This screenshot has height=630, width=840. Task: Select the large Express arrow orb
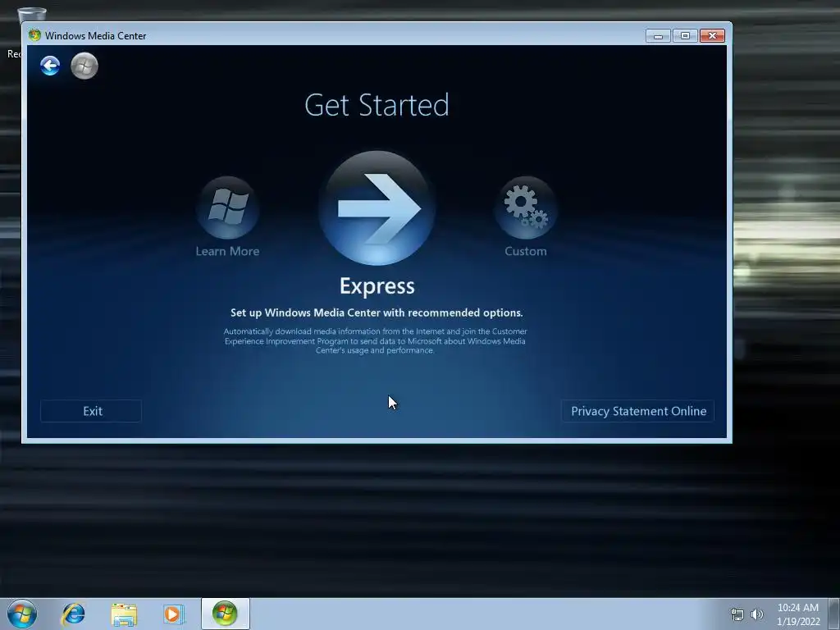pyautogui.click(x=377, y=208)
